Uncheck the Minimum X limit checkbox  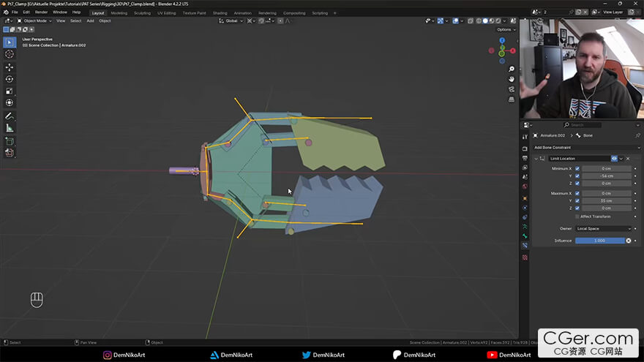(x=577, y=168)
